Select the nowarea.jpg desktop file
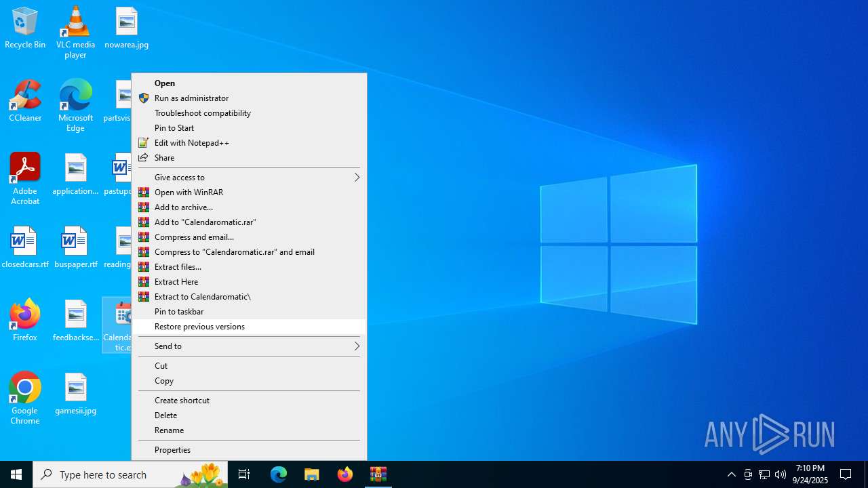 pyautogui.click(x=127, y=28)
